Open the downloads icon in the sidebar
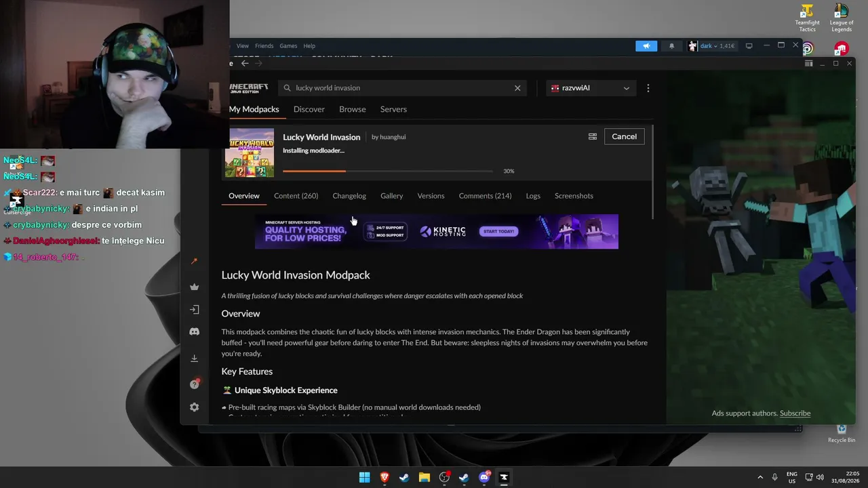The image size is (868, 488). [195, 359]
